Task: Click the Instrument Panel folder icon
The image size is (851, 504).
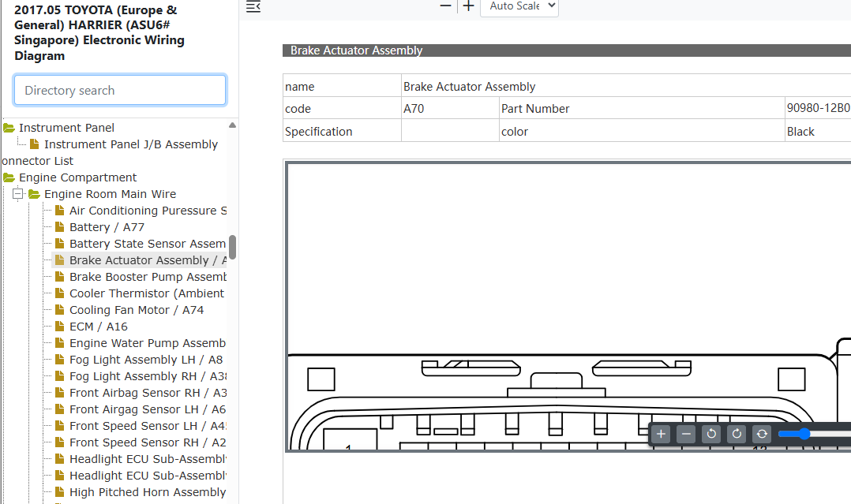Action: [9, 128]
